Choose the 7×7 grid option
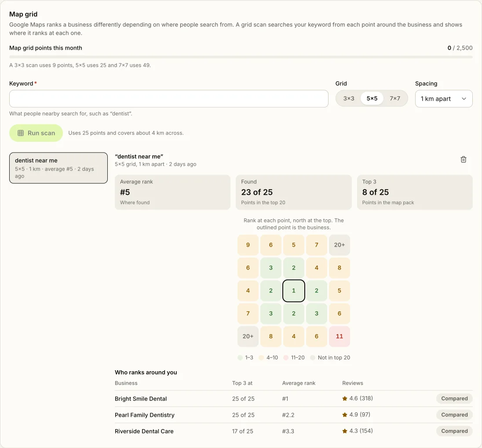 tap(395, 98)
